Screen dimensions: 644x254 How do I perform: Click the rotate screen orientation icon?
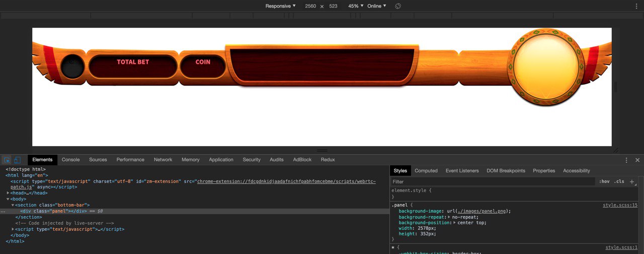[397, 6]
